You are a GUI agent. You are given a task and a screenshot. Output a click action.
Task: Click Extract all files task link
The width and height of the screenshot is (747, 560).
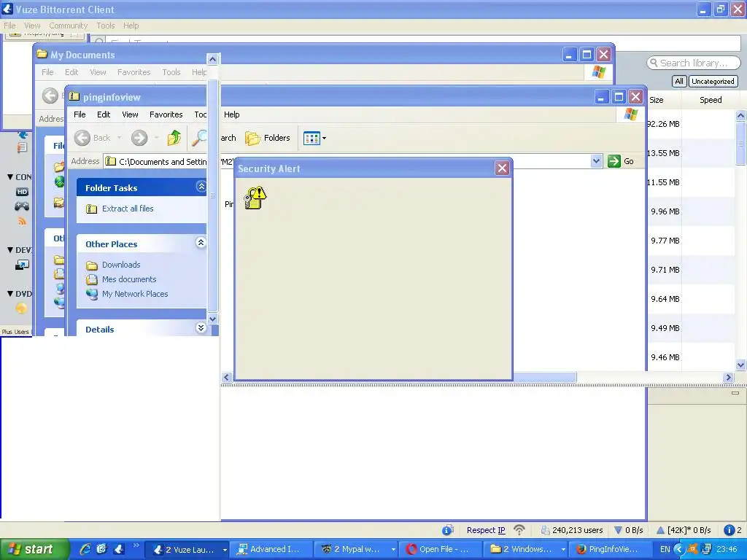(x=128, y=209)
